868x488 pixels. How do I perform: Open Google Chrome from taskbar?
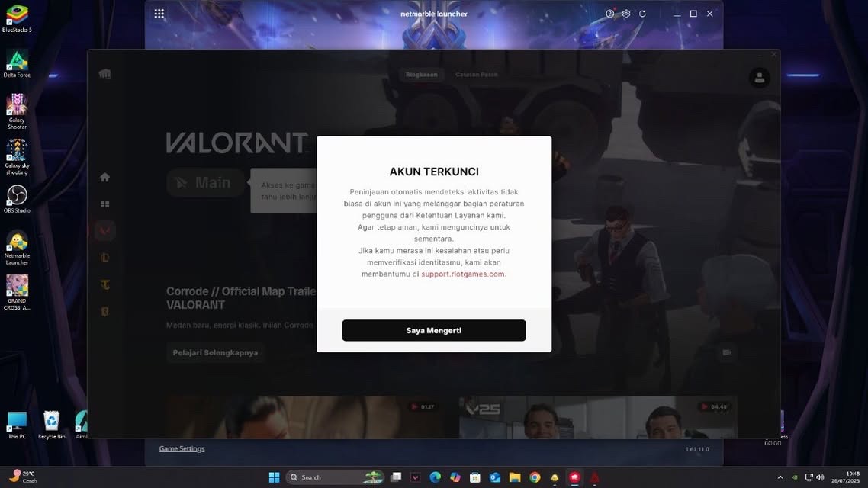[535, 477]
